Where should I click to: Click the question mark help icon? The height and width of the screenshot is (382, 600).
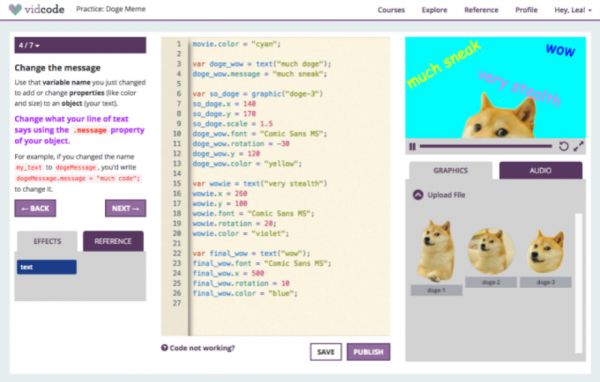pyautogui.click(x=165, y=348)
